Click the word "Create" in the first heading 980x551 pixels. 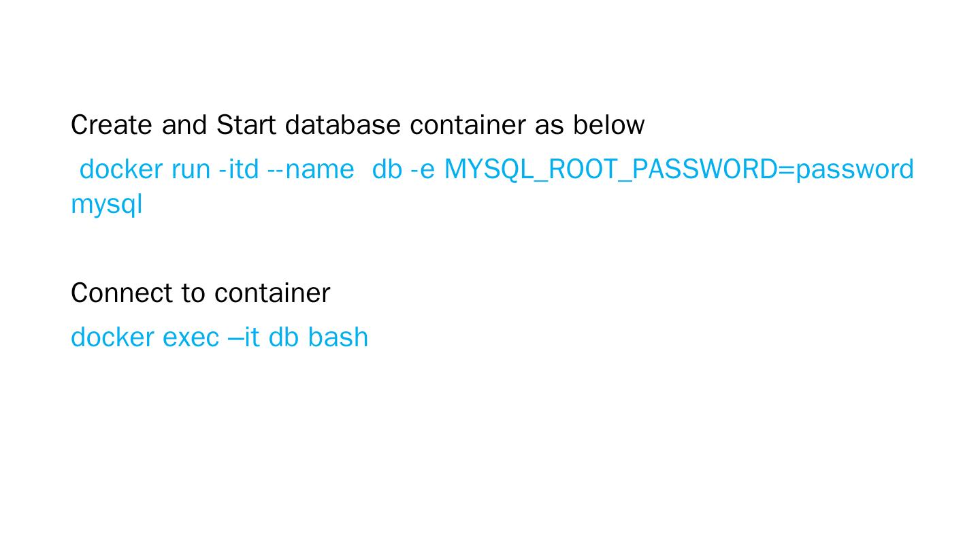pos(112,125)
